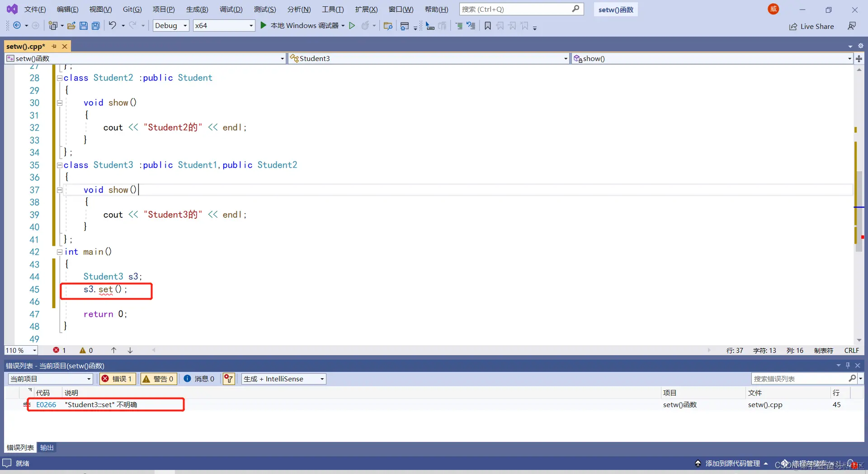Image resolution: width=868 pixels, height=474 pixels.
Task: Close the setw().cpp tab
Action: point(65,47)
